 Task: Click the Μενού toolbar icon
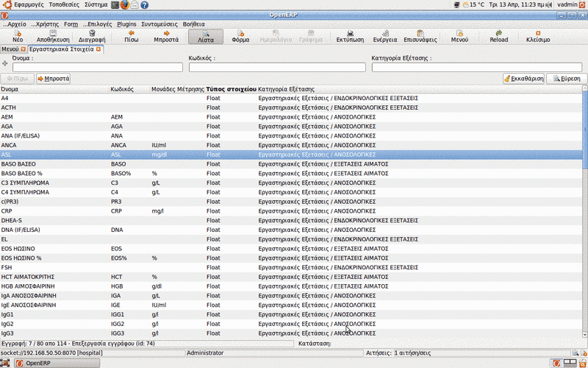tap(459, 33)
